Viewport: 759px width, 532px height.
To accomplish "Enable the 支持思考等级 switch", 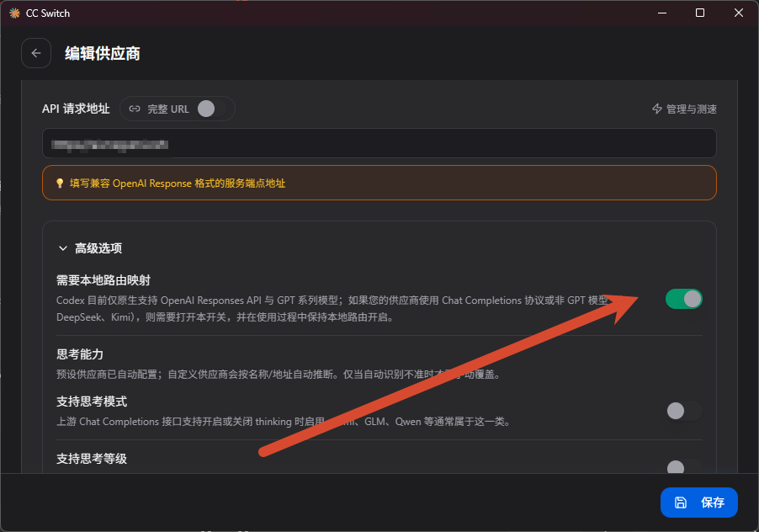I will tap(683, 466).
